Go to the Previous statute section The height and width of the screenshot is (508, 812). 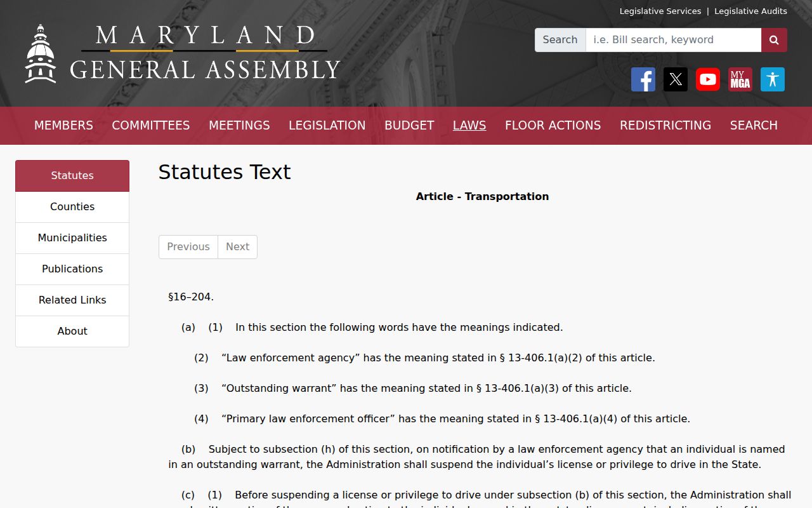[x=188, y=247]
